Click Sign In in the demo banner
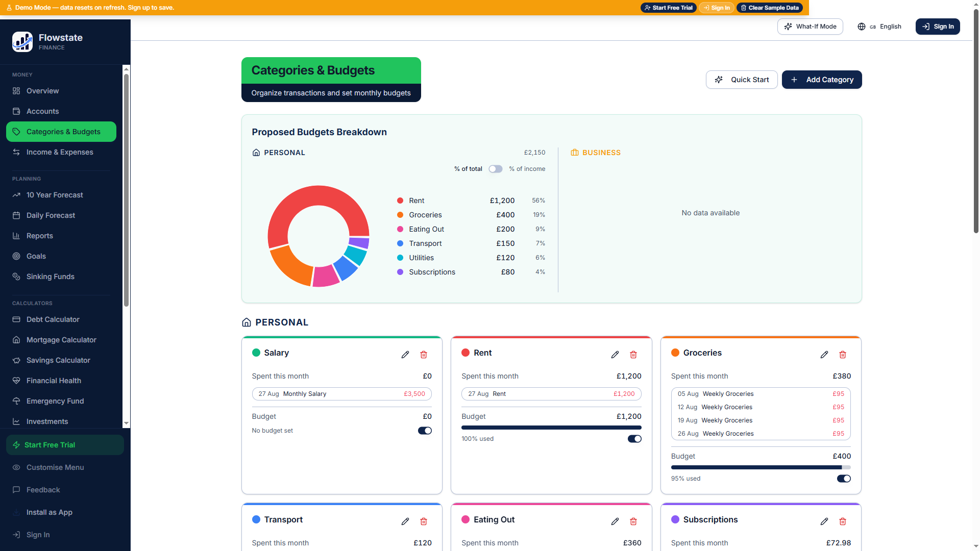 [717, 8]
